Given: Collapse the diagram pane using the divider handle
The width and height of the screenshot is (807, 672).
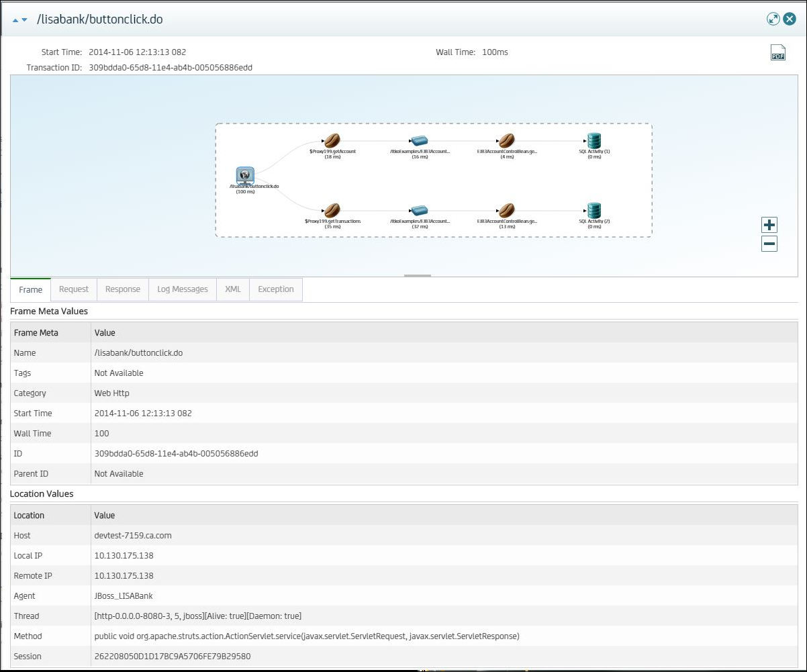Looking at the screenshot, I should pyautogui.click(x=418, y=275).
